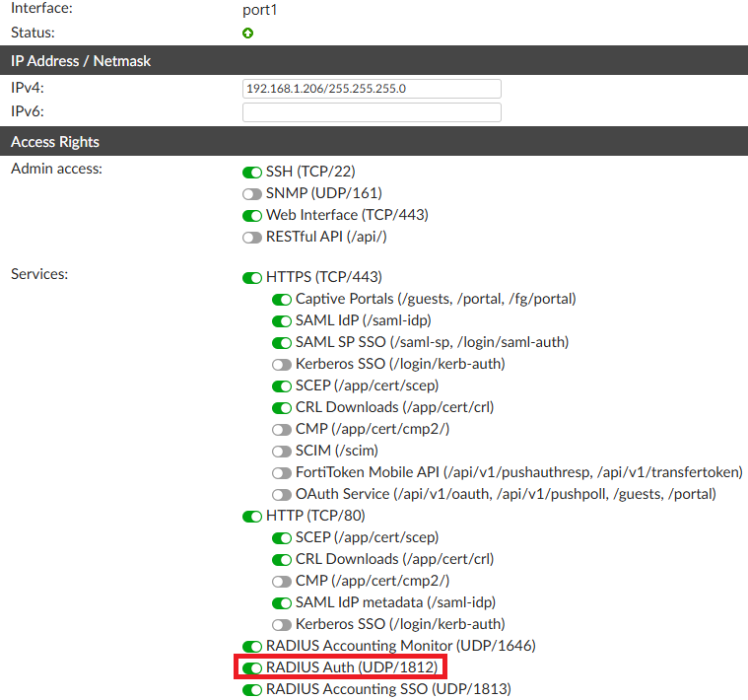Toggle SAML IdP metadata under HTTP
This screenshot has width=748, height=700.
coord(282,603)
